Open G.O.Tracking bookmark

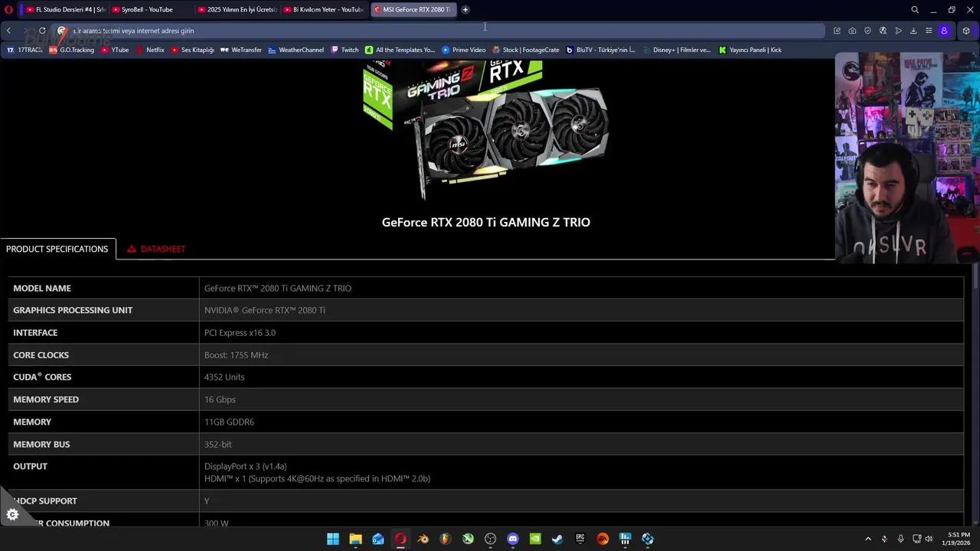coord(71,50)
